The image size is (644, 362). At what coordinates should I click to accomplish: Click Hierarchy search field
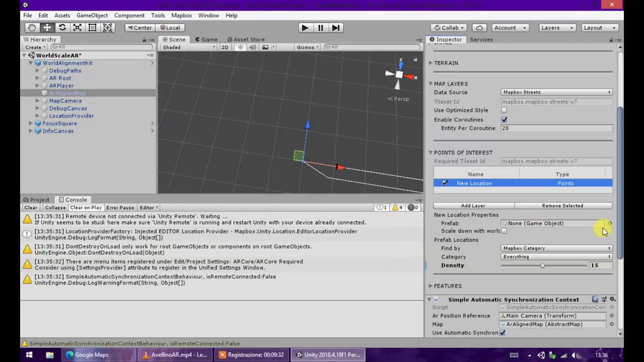[x=102, y=47]
